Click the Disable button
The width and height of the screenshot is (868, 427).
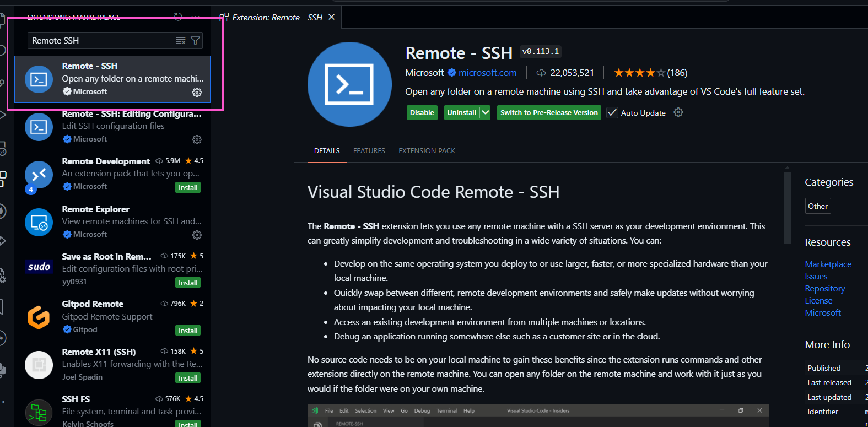click(x=422, y=112)
